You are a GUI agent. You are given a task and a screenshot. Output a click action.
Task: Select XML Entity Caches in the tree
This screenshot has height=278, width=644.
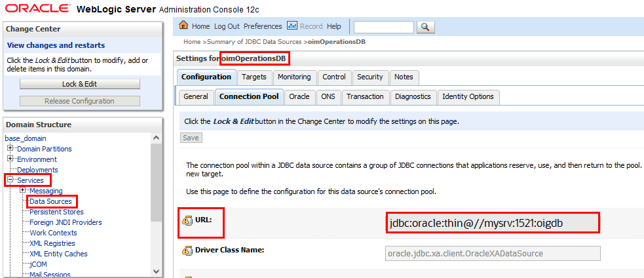click(x=58, y=254)
